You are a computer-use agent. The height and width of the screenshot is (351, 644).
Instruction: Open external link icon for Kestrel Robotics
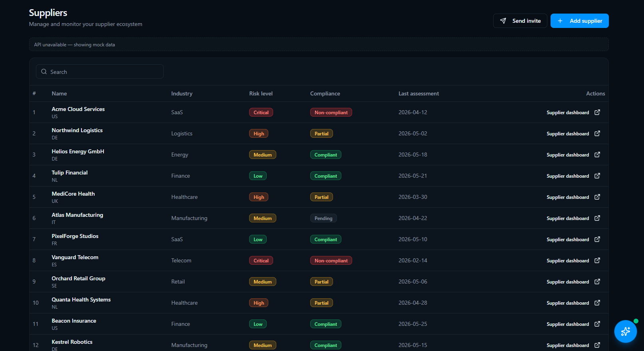(597, 345)
